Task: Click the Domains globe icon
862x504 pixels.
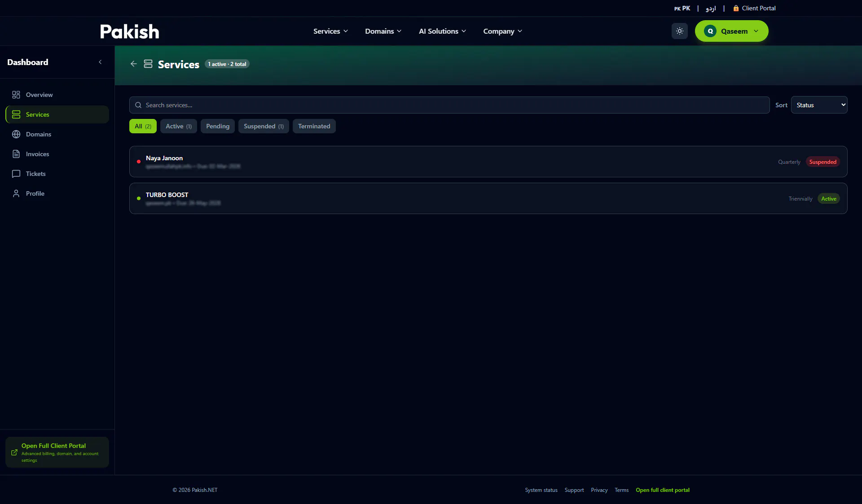Action: [16, 134]
